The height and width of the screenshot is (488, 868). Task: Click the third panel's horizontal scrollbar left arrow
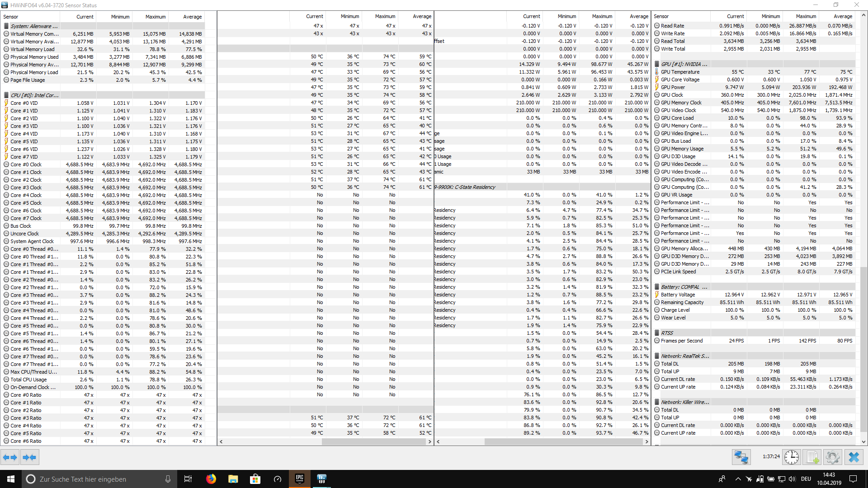click(x=438, y=441)
